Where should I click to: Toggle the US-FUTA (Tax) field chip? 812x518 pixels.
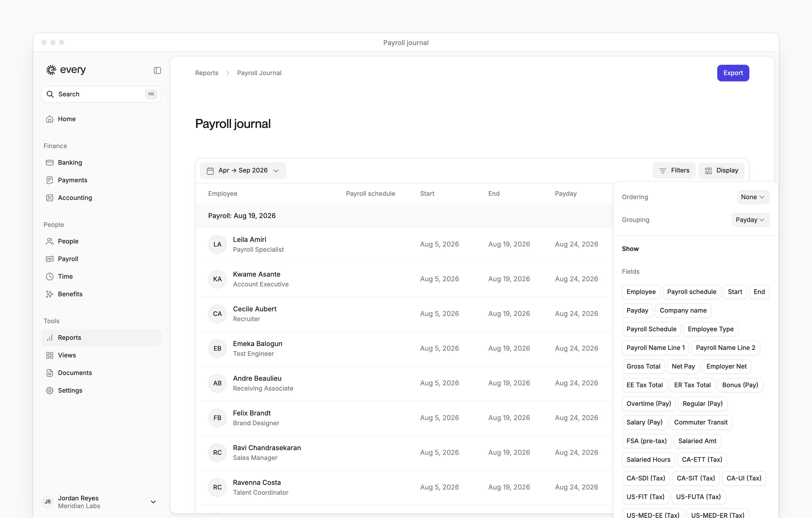coord(698,497)
